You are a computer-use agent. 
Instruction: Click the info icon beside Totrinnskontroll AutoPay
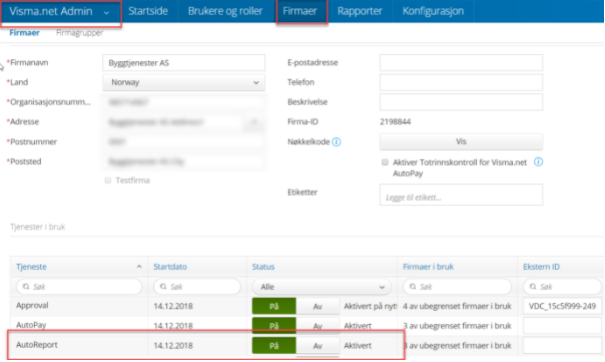coord(538,162)
